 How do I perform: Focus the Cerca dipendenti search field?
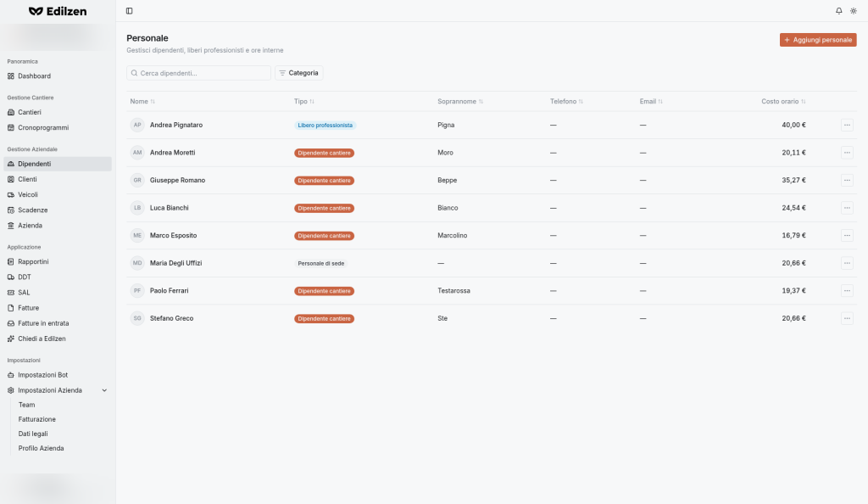[198, 73]
